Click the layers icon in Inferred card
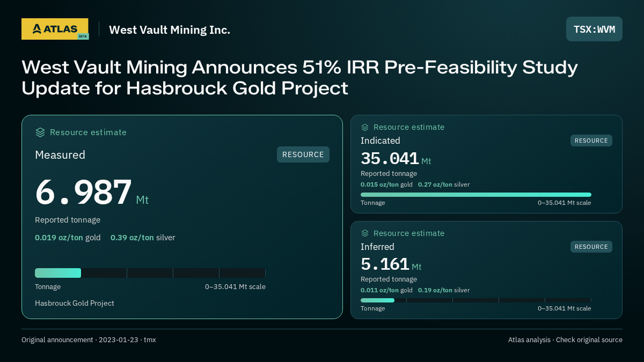644x362 pixels. coord(365,233)
